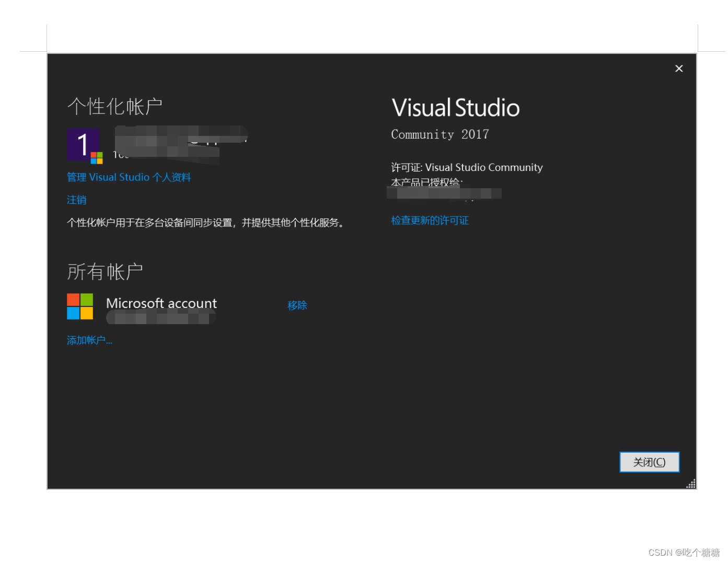Click the 本产品已授权给 text
The height and width of the screenshot is (562, 728).
click(427, 182)
